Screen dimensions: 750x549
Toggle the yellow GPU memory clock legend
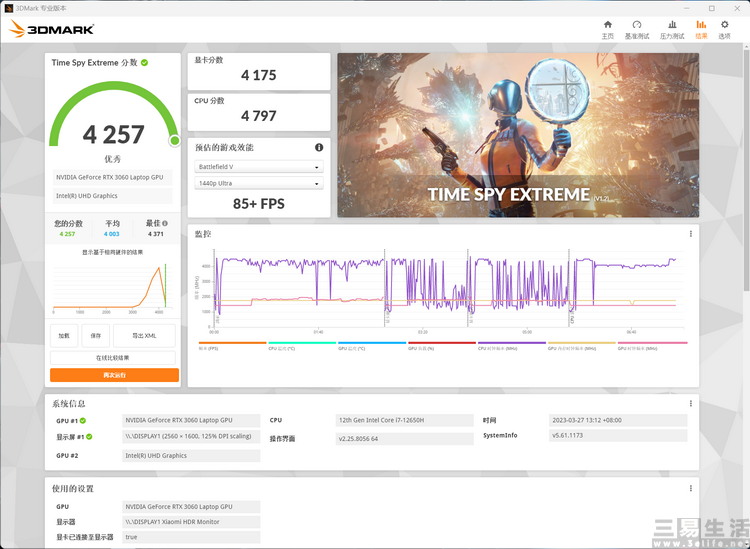[x=582, y=346]
